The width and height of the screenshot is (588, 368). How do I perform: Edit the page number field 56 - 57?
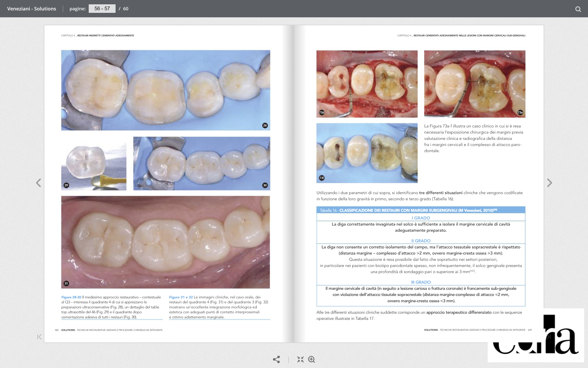pyautogui.click(x=102, y=9)
